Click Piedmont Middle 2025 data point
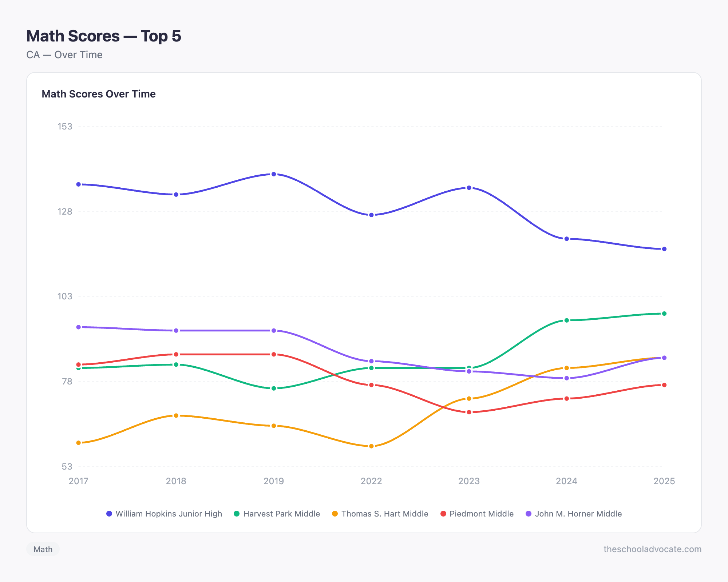Viewport: 728px width, 582px height. [664, 385]
